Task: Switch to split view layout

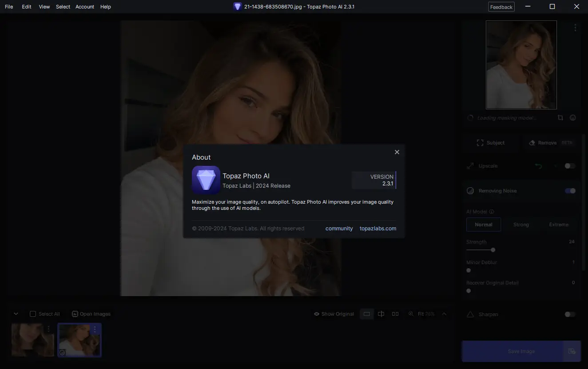Action: click(x=381, y=314)
